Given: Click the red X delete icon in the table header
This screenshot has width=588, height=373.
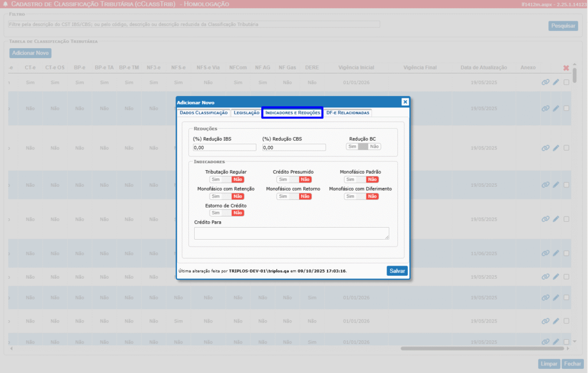Looking at the screenshot, I should 566,68.
